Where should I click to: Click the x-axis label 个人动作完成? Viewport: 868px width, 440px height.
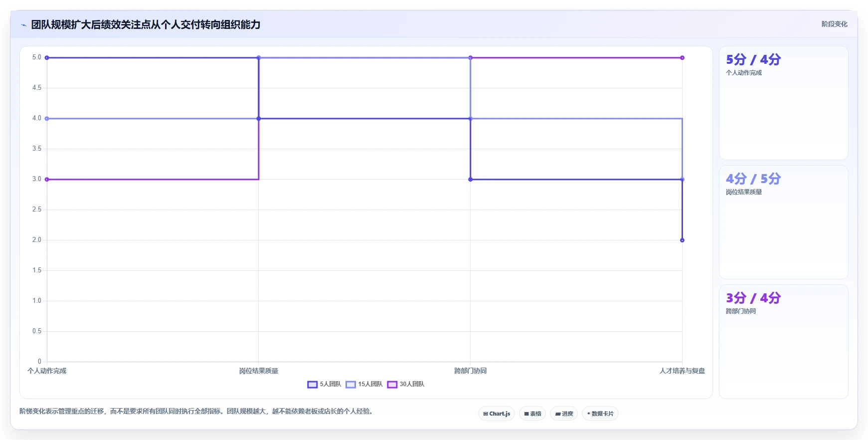coord(47,371)
